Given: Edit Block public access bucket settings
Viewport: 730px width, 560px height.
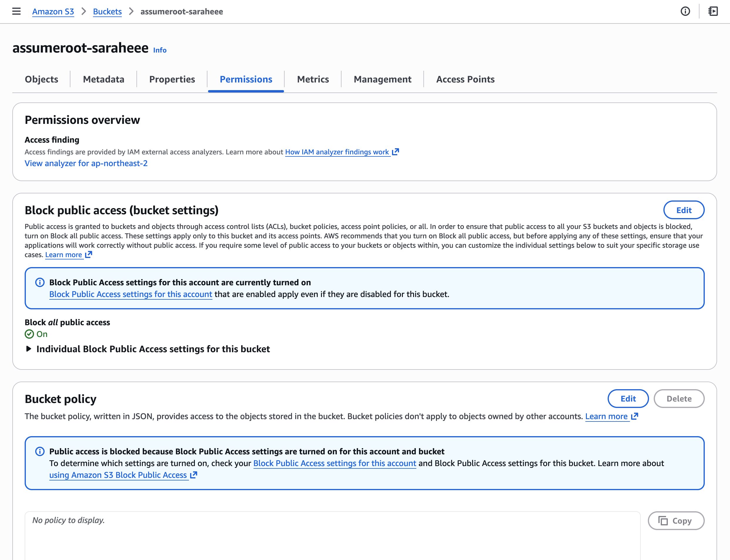Looking at the screenshot, I should (683, 210).
